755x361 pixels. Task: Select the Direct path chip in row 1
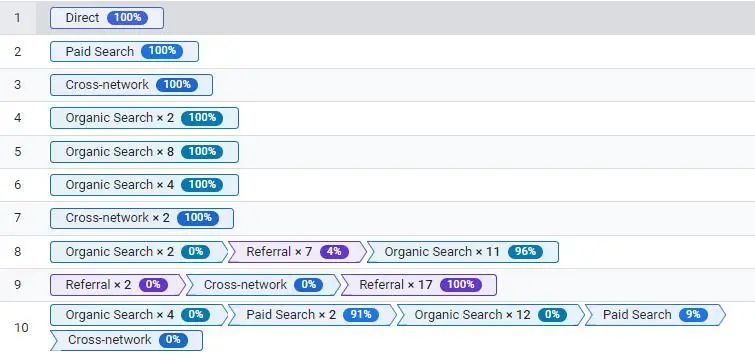coord(107,18)
